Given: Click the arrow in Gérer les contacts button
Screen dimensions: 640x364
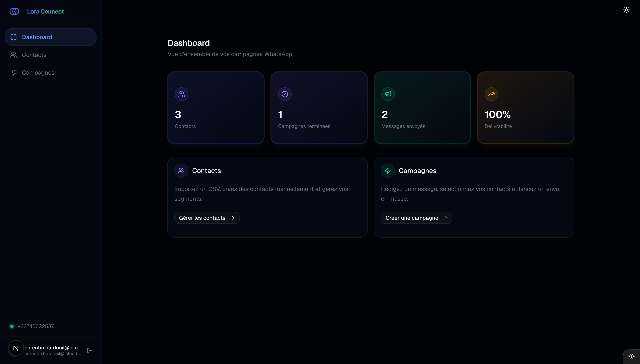Looking at the screenshot, I should (x=232, y=218).
